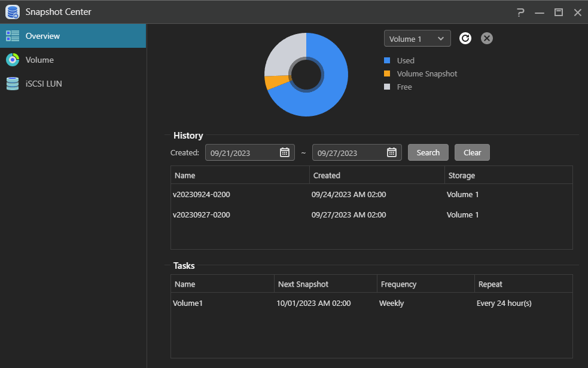Click the orange Volume Snapshot legend swatch

tap(387, 73)
